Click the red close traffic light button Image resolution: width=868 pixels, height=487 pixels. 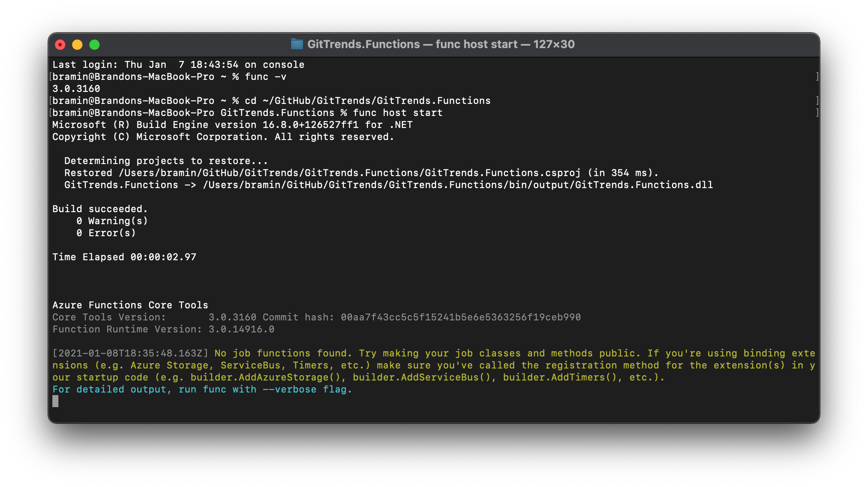coord(61,44)
